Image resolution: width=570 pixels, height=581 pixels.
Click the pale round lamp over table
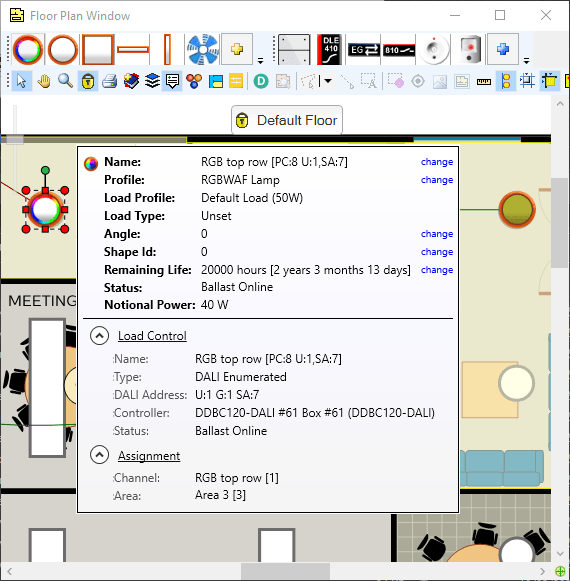[x=516, y=384]
